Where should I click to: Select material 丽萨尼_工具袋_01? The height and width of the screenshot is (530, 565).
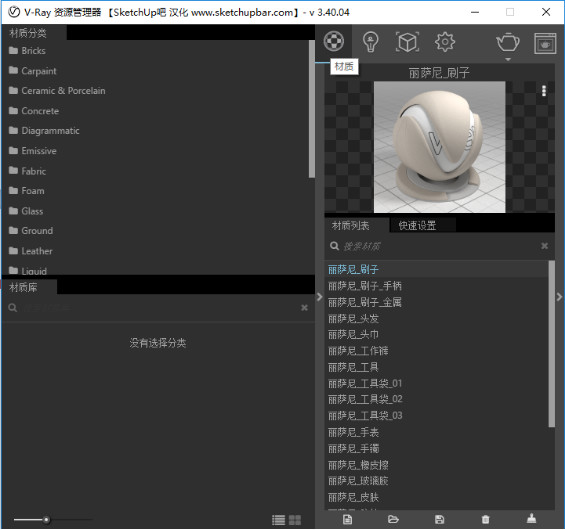click(436, 383)
